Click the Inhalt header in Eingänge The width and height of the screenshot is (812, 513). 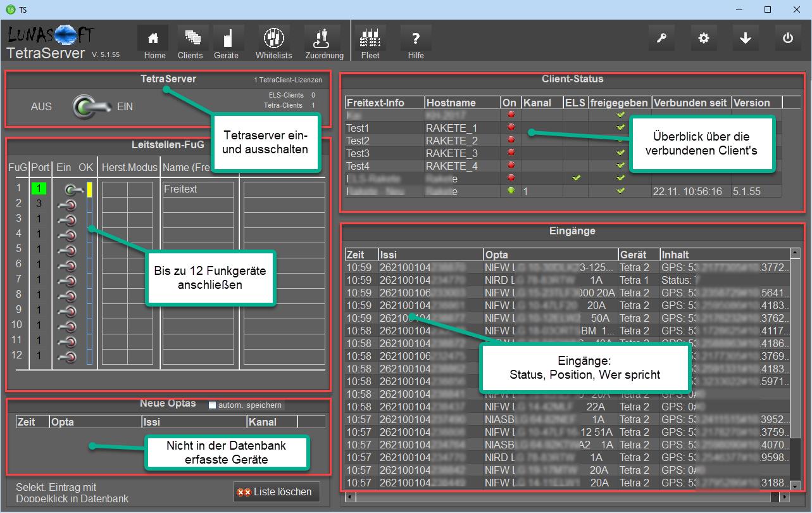click(725, 255)
